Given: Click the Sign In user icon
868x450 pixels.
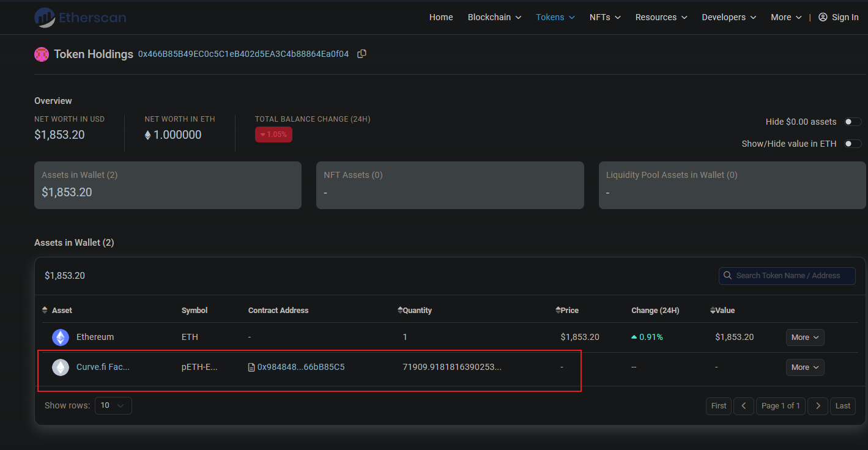Looking at the screenshot, I should (823, 17).
